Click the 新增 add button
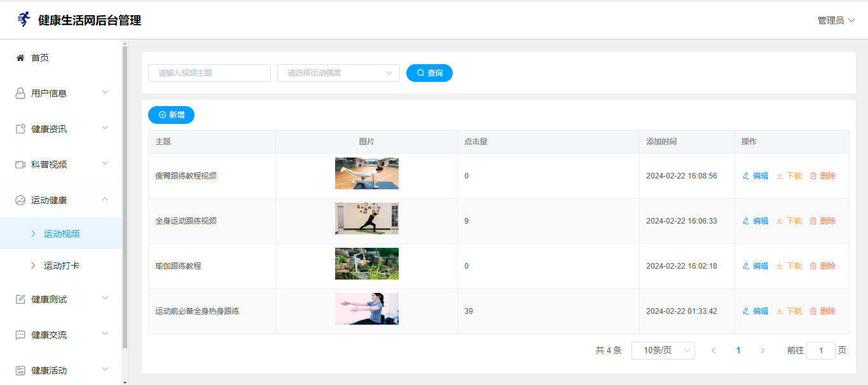This screenshot has width=868, height=385. (171, 115)
